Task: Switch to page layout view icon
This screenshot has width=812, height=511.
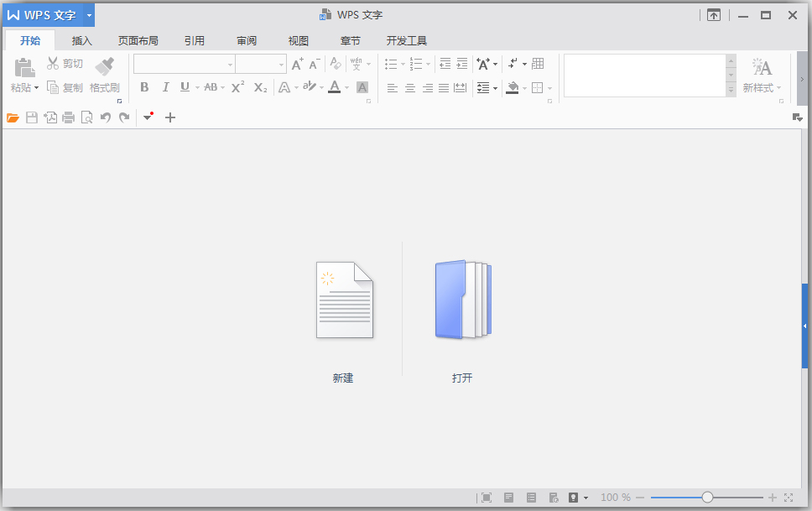Action: pos(509,498)
